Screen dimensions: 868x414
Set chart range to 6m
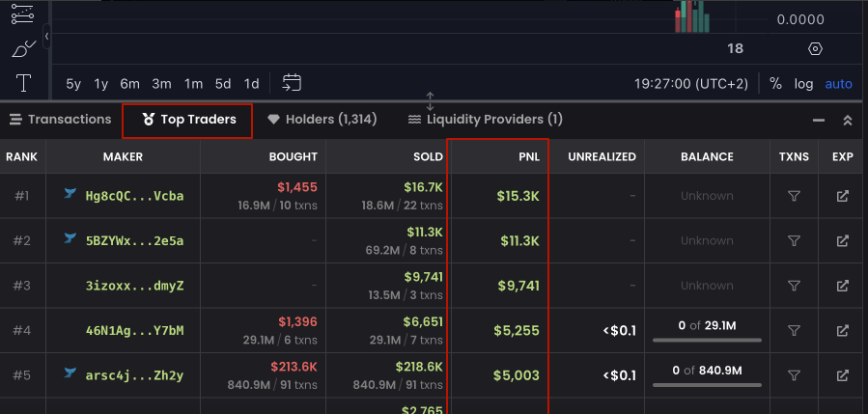click(x=130, y=84)
